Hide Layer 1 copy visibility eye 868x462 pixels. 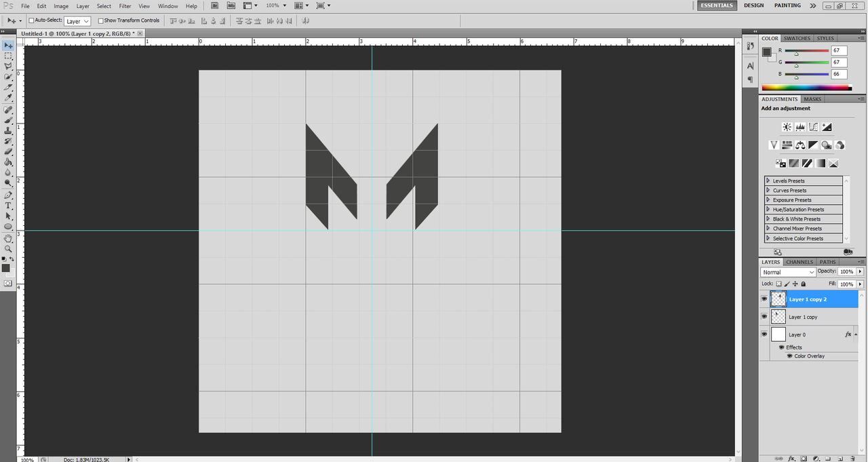764,316
